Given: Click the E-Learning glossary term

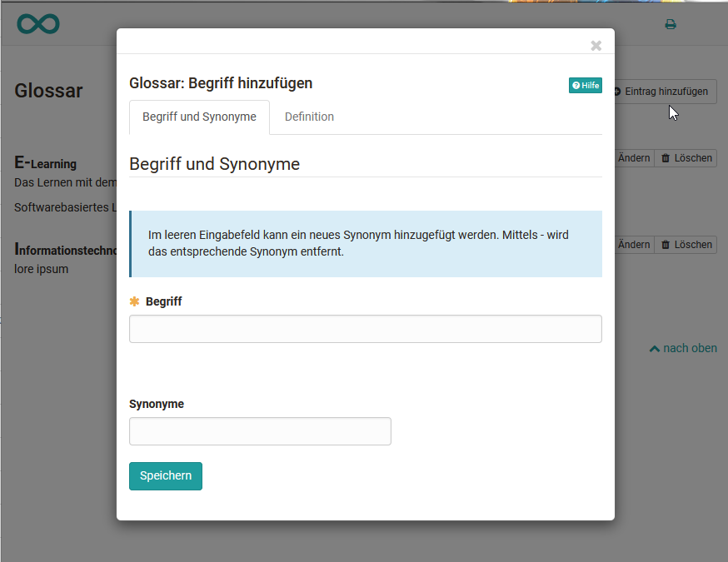Looking at the screenshot, I should click(46, 163).
